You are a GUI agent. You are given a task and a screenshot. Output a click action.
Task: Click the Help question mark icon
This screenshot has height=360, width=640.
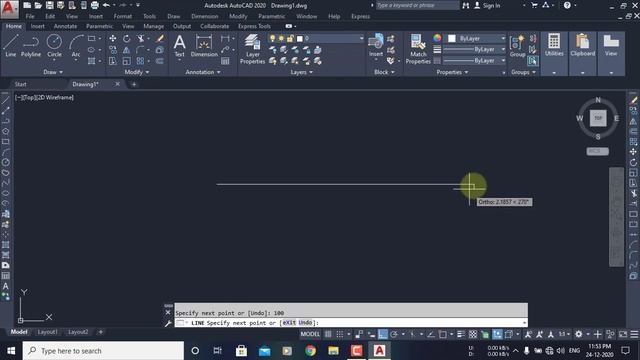[x=567, y=5]
